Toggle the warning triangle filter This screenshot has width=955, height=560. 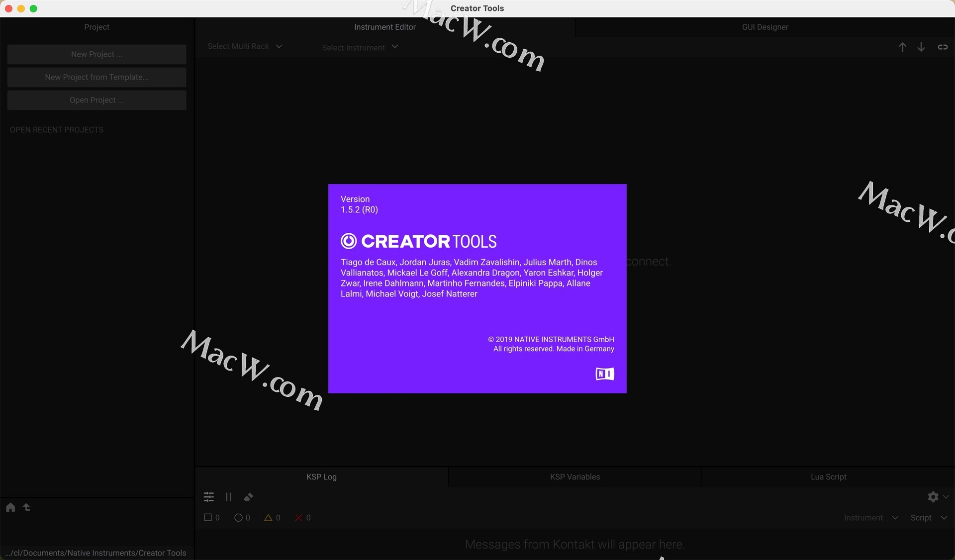[x=272, y=518]
